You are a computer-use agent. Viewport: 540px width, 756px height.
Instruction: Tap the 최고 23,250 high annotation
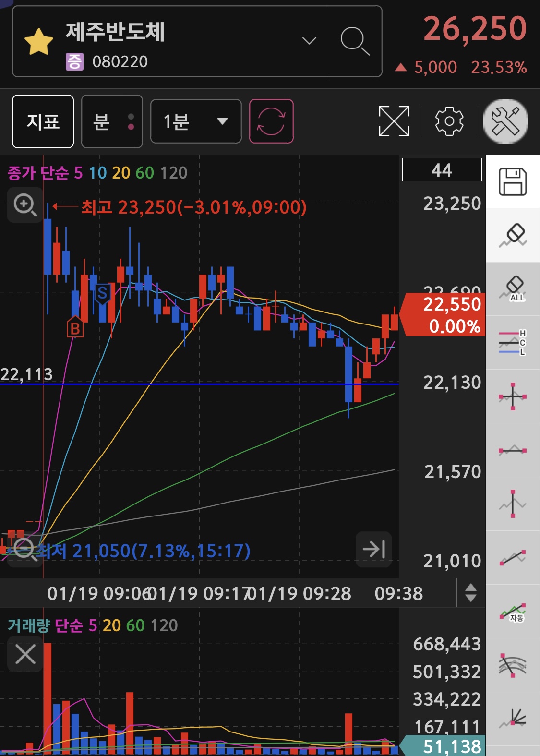pyautogui.click(x=193, y=207)
